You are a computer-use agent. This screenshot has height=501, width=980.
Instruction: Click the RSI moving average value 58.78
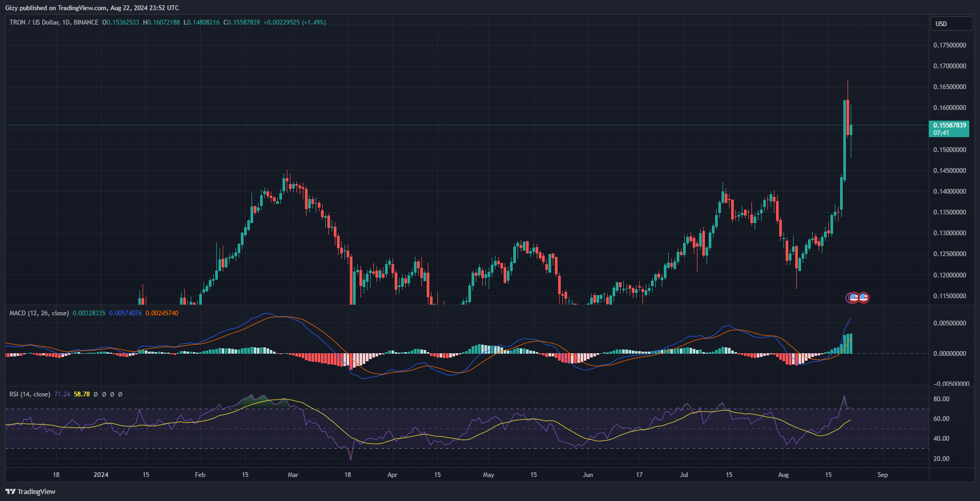coord(82,394)
